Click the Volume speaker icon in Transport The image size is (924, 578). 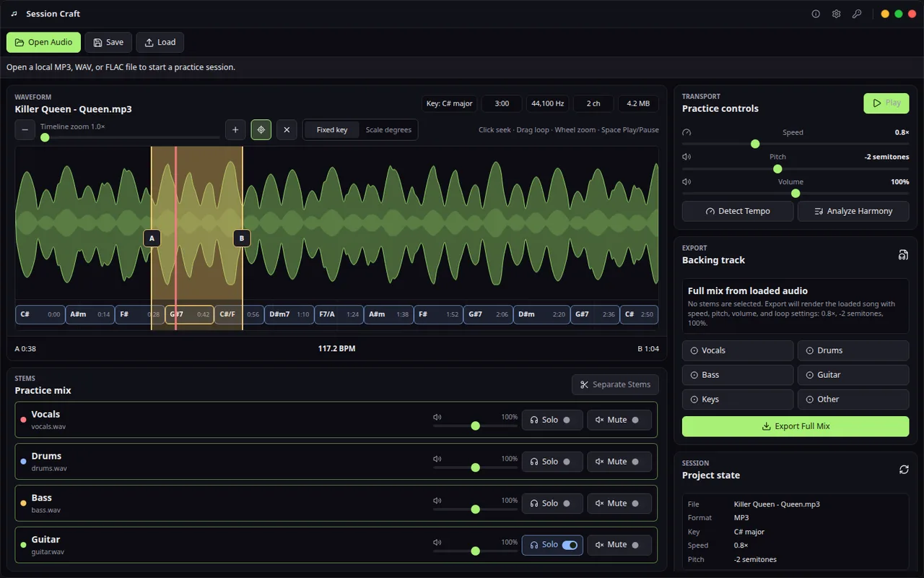click(687, 182)
